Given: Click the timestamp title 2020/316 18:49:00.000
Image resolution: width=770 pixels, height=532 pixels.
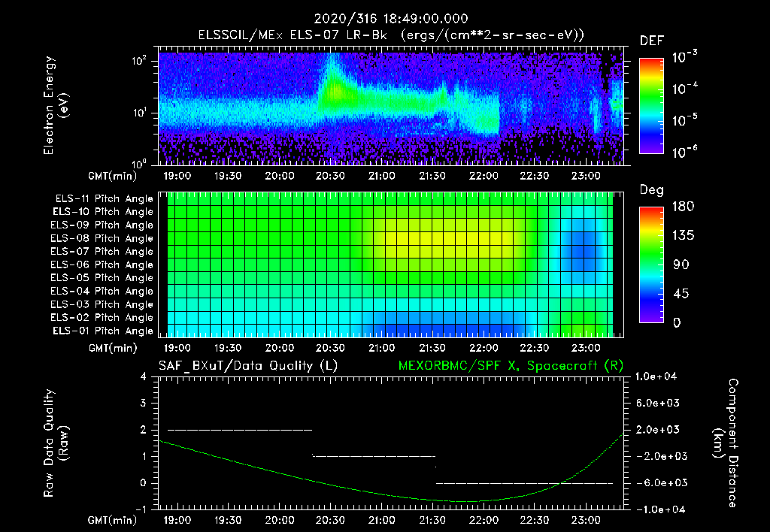Looking at the screenshot, I should point(391,19).
